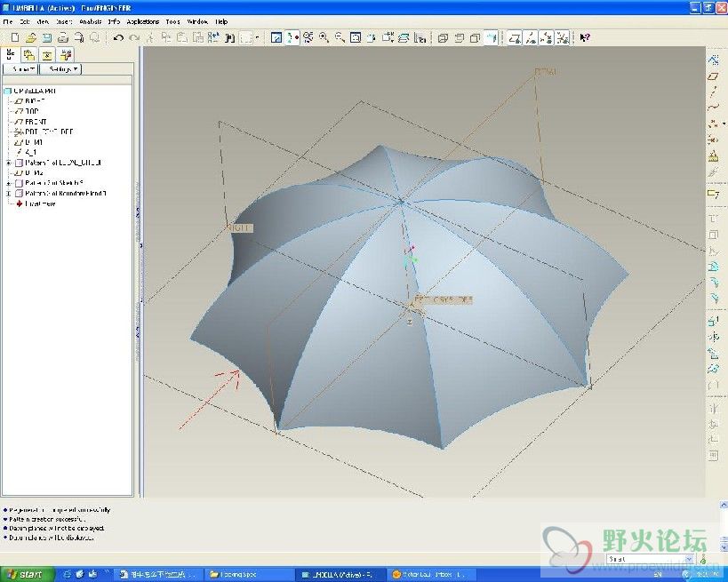Screen dimensions: 728x582
Task: Toggle coordinate systems display
Action: coord(563,37)
